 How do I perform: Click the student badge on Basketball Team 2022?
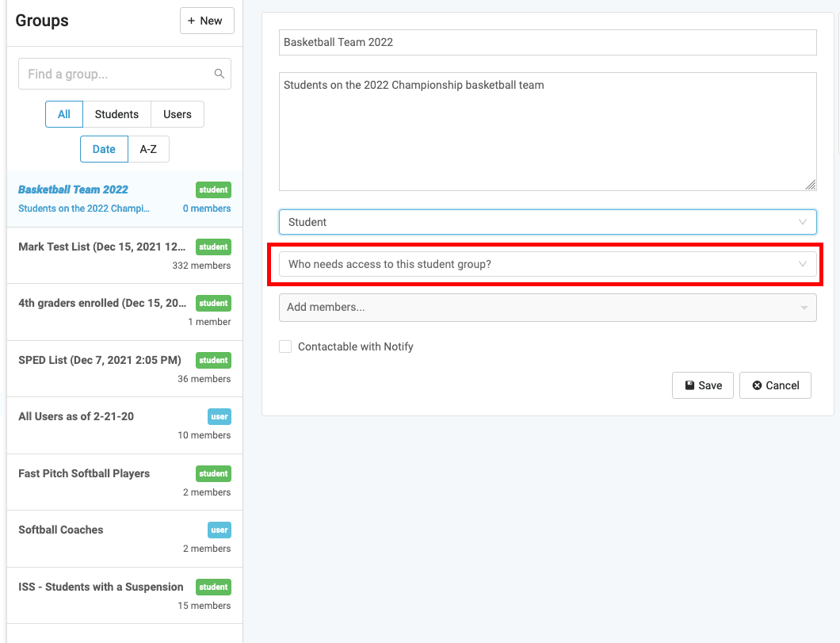(x=213, y=189)
